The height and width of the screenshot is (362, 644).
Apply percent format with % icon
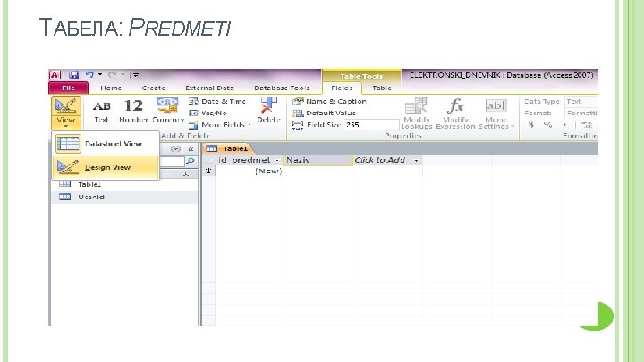pos(547,125)
